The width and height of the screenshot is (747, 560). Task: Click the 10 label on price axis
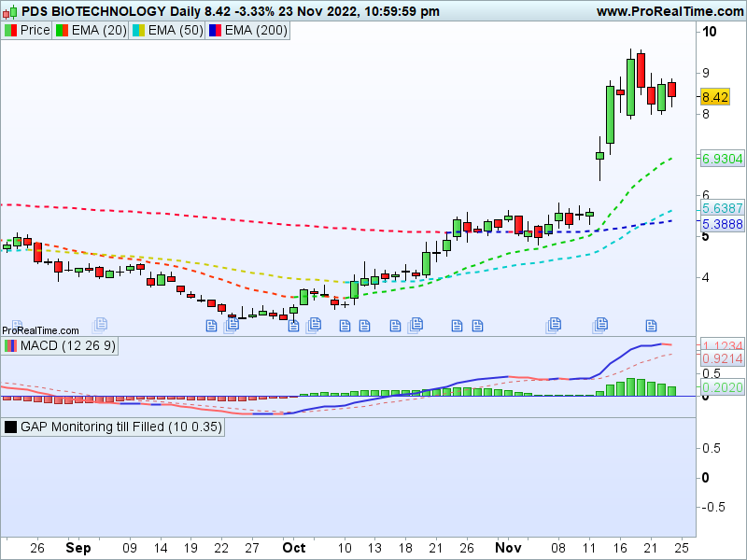[x=710, y=32]
